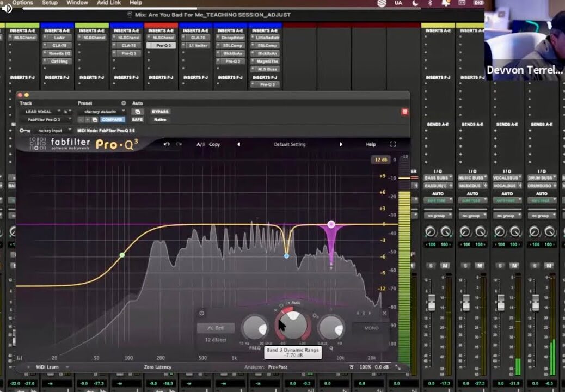The width and height of the screenshot is (565, 392).
Task: Open the Bell filter shape dropdown
Action: 216,328
